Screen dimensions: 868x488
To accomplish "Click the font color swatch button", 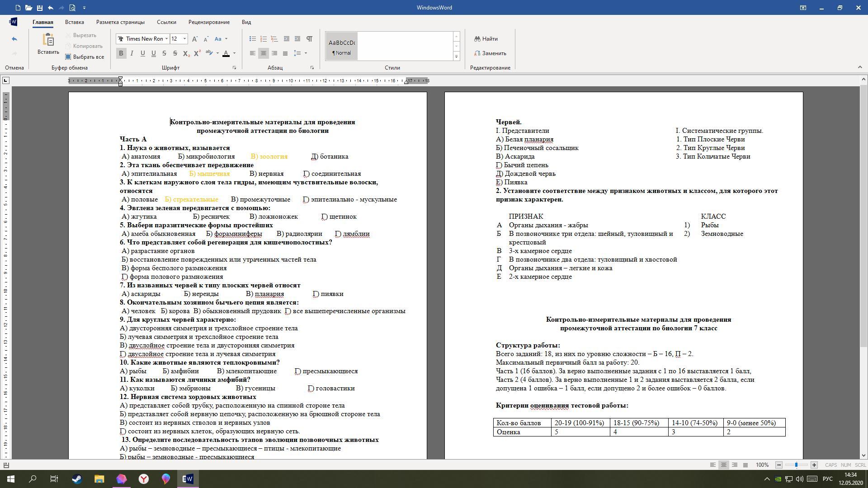I will (x=226, y=53).
